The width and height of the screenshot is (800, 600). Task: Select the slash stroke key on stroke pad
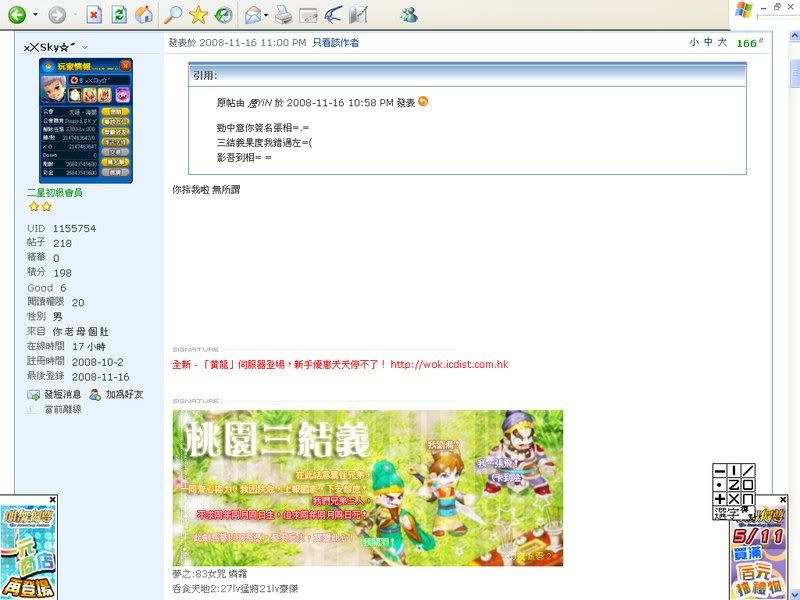[748, 470]
